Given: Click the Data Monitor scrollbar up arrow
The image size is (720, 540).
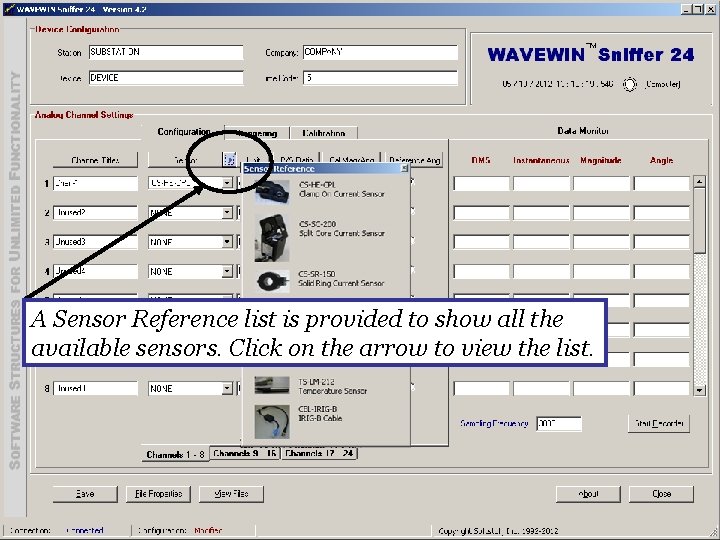Looking at the screenshot, I should click(x=699, y=181).
